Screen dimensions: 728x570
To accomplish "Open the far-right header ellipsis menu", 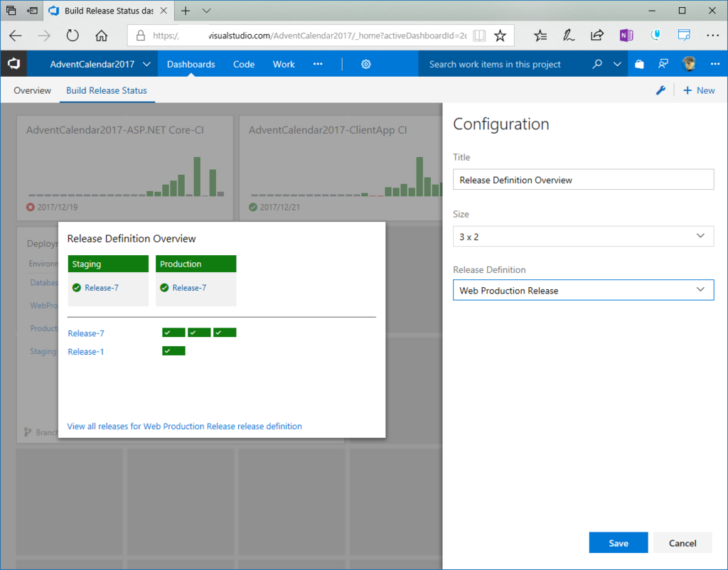I will 715,64.
